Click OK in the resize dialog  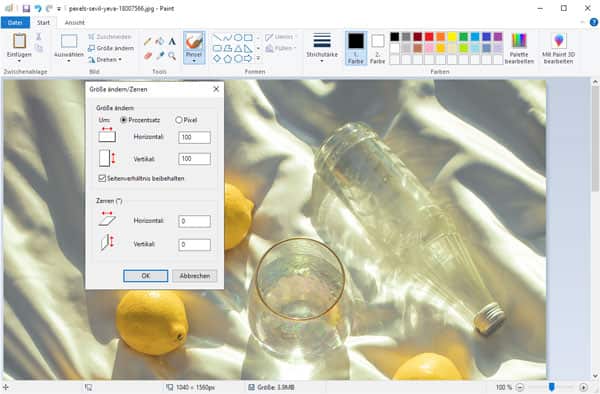[145, 276]
